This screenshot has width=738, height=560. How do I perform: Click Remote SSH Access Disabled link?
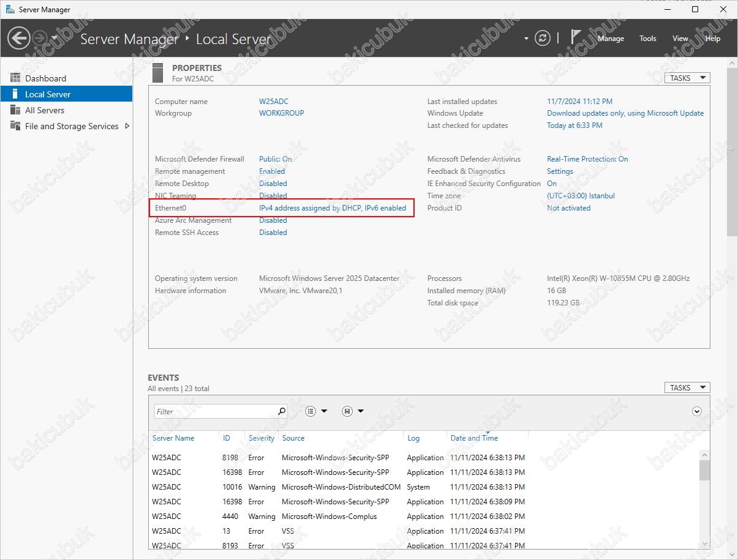click(273, 233)
